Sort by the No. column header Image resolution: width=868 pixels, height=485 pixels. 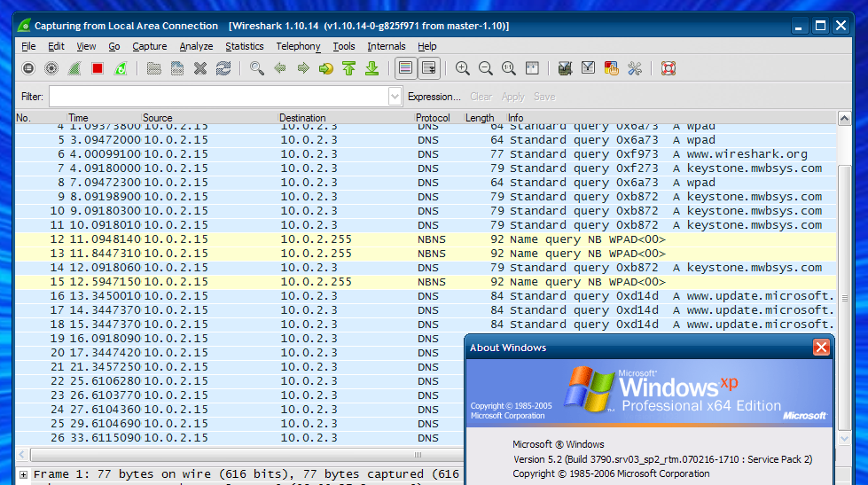coord(40,117)
